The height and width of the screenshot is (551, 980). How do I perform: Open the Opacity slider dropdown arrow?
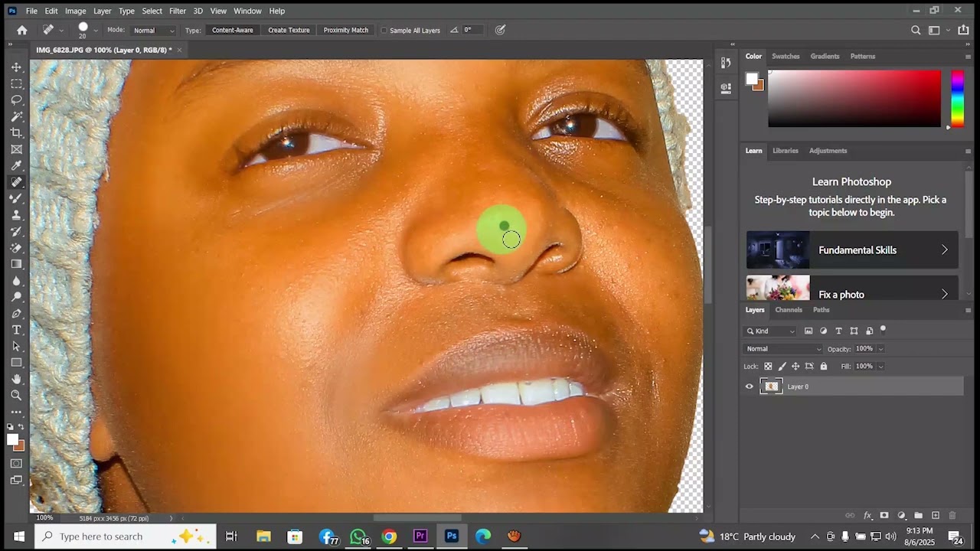click(x=880, y=349)
